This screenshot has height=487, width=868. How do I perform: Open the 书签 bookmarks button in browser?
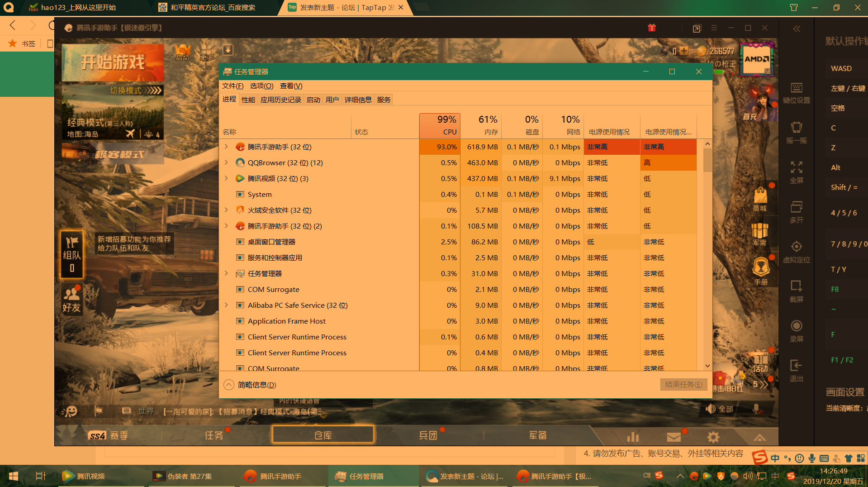coord(23,43)
